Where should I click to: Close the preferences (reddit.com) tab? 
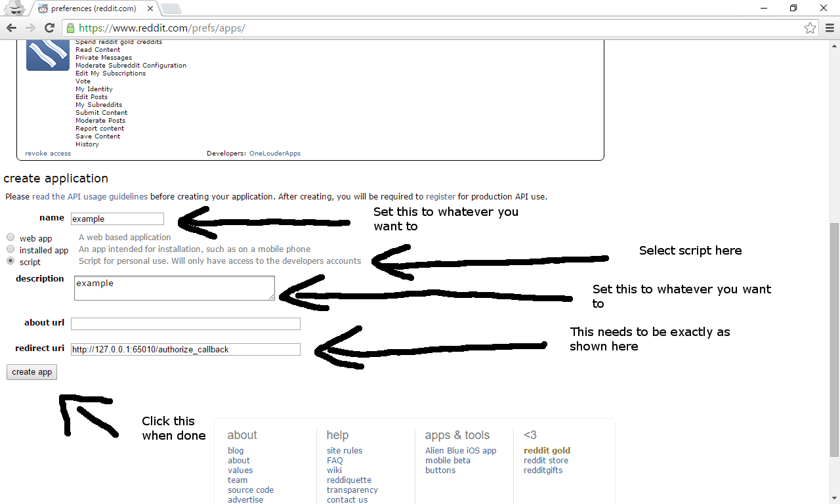(150, 9)
